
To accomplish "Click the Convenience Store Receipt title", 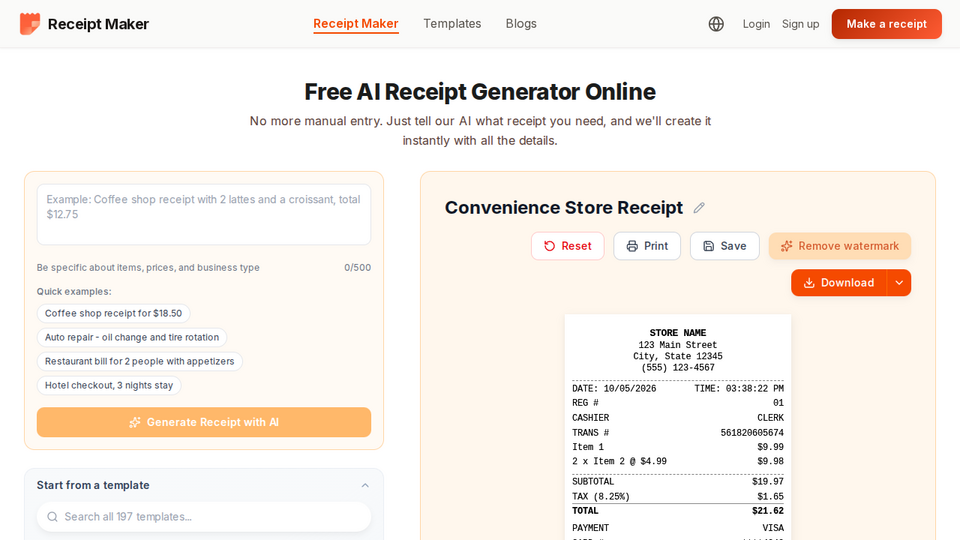I will [563, 208].
